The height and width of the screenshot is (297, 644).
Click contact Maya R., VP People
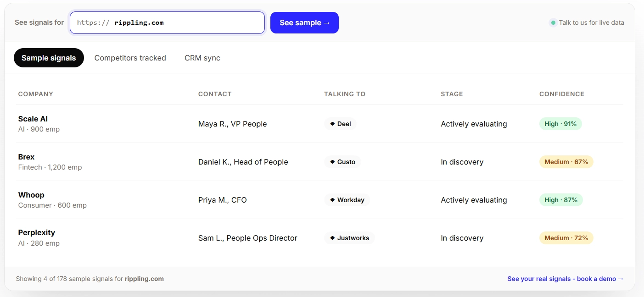coord(232,124)
